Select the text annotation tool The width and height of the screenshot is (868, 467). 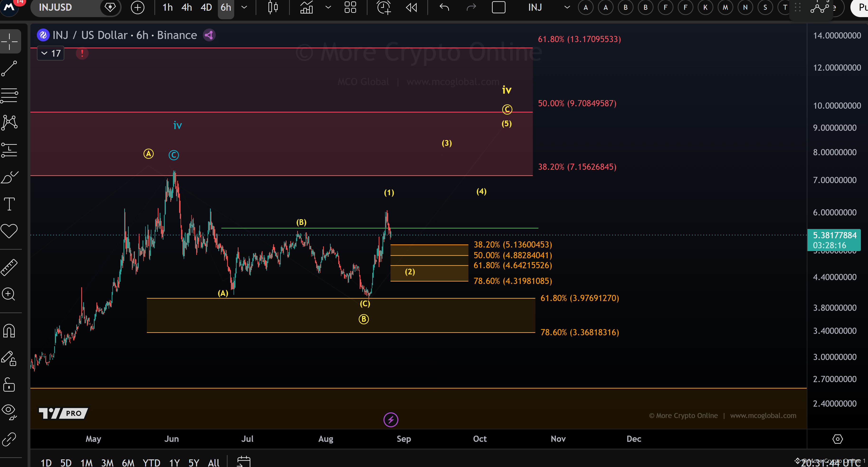point(10,204)
